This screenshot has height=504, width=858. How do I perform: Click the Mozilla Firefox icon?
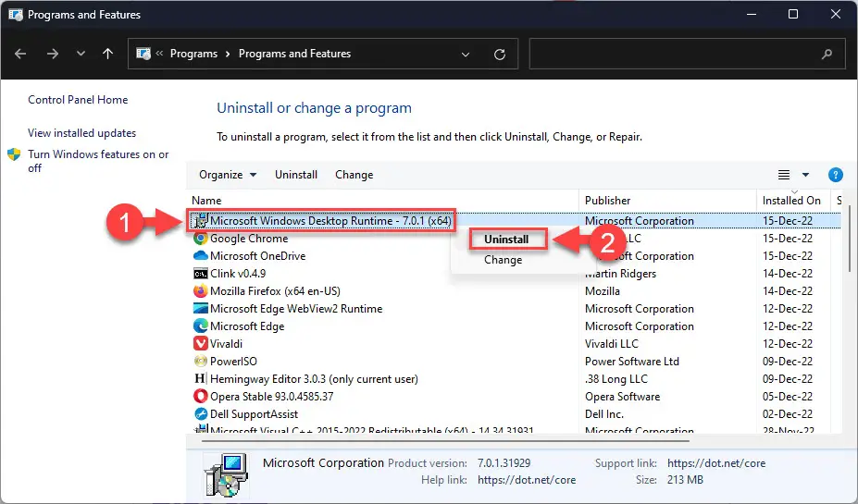200,290
